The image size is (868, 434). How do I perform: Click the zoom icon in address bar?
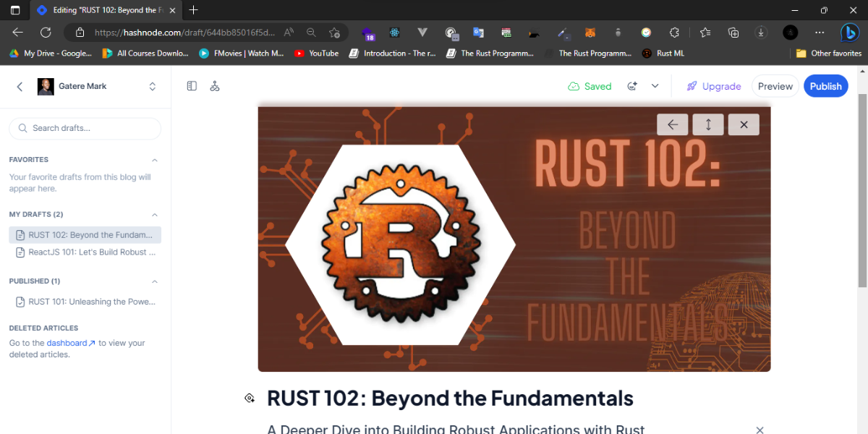click(311, 33)
